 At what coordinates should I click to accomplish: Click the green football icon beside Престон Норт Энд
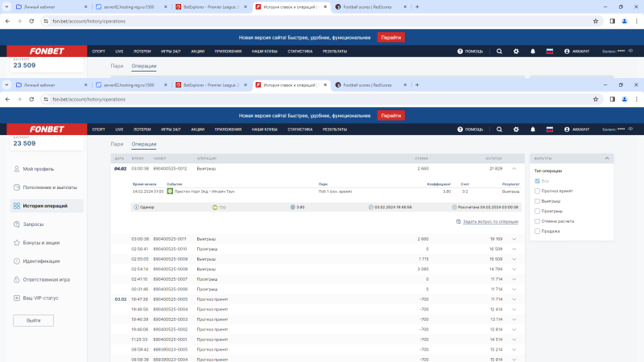click(170, 191)
